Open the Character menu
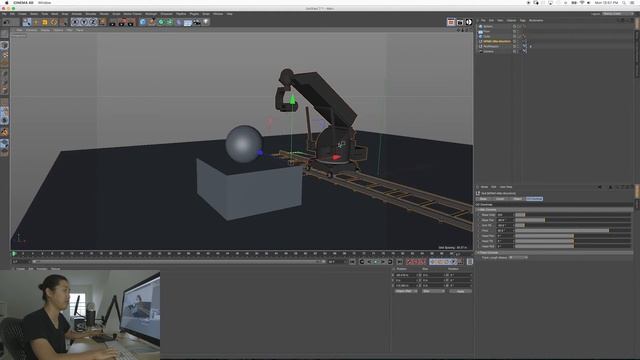Image resolution: width=640 pixels, height=360 pixels. [166, 14]
